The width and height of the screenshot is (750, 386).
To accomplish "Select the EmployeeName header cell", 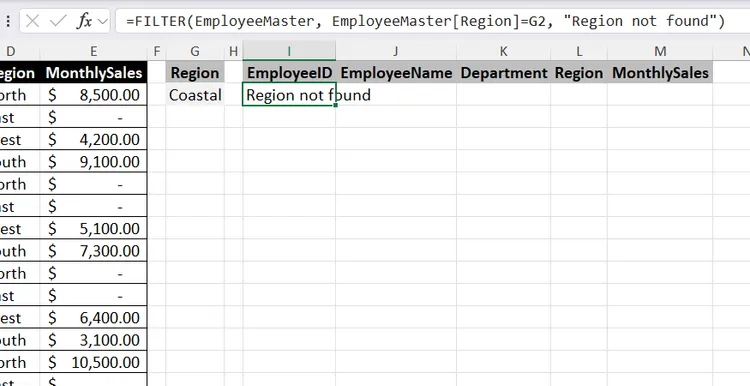I will pos(396,73).
